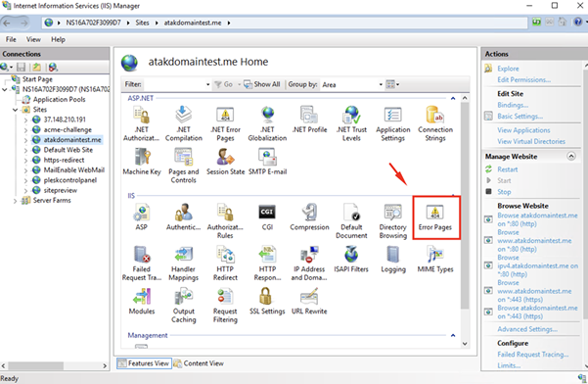The height and width of the screenshot is (384, 588).
Task: Open IP Address and Domain Restrictions
Action: [309, 264]
